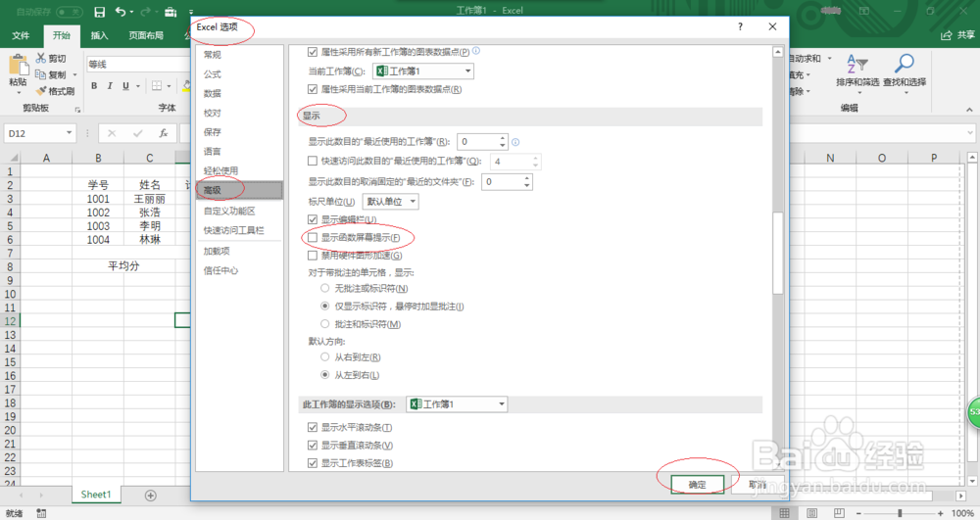
Task: Collapse the ribbon with chevron
Action: click(x=969, y=110)
